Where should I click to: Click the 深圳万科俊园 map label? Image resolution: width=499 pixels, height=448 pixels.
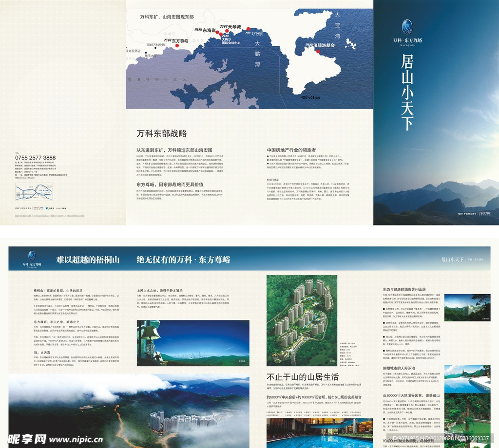click(x=156, y=45)
